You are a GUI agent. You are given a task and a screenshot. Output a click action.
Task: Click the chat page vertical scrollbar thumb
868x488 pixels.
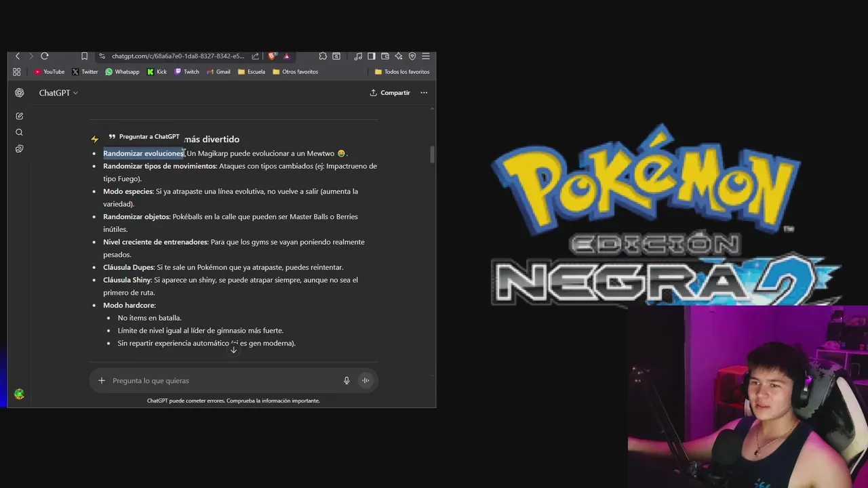coord(432,155)
